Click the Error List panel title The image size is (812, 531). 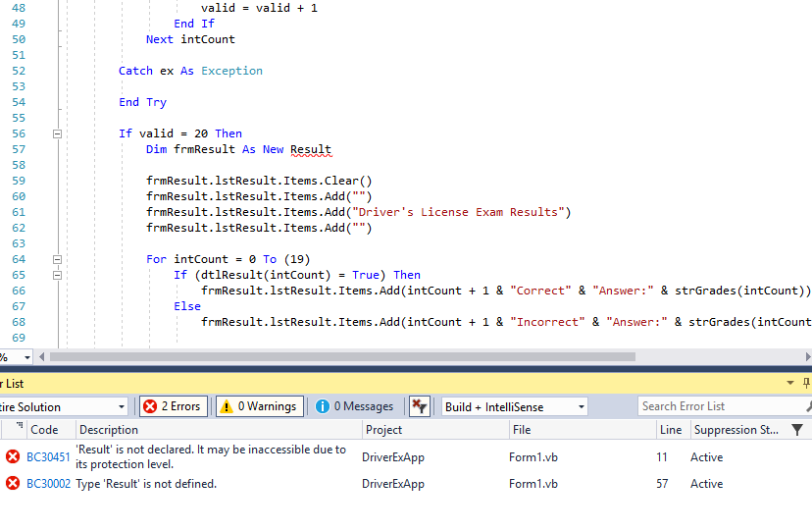pos(12,384)
